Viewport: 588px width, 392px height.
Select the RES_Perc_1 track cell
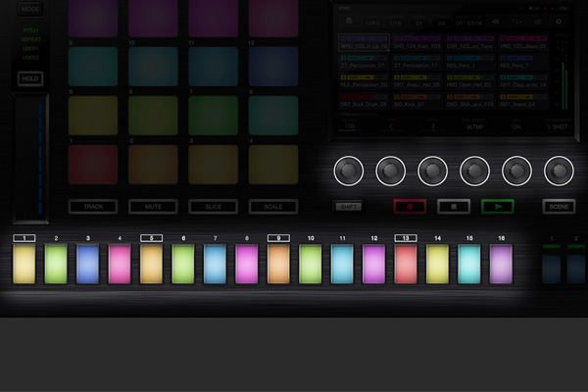coord(469,62)
